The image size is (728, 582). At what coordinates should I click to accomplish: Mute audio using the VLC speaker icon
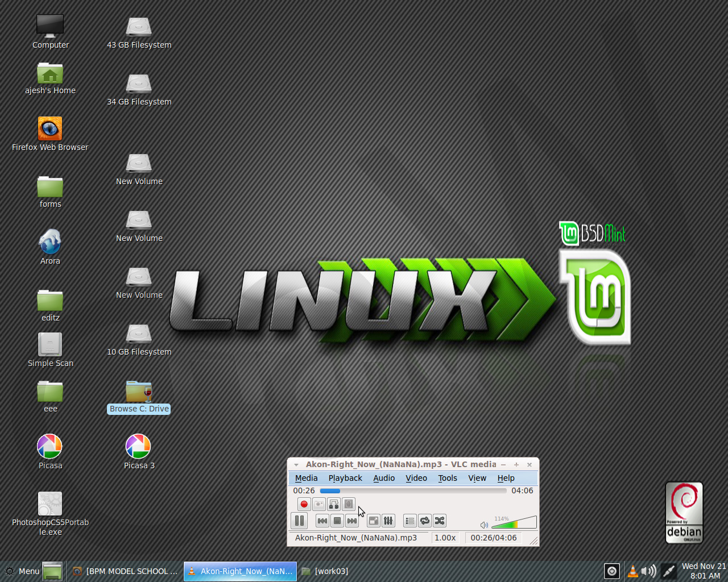(484, 525)
